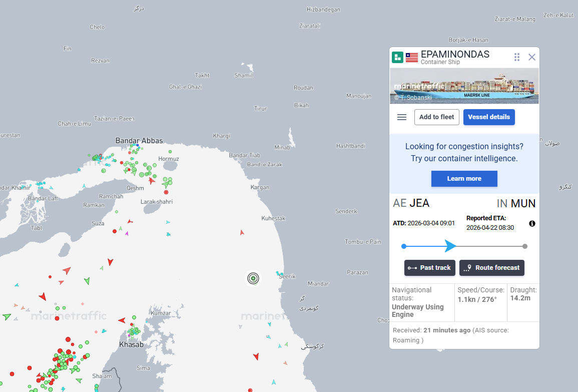
Task: Click the green vessel type icon
Action: [x=397, y=57]
